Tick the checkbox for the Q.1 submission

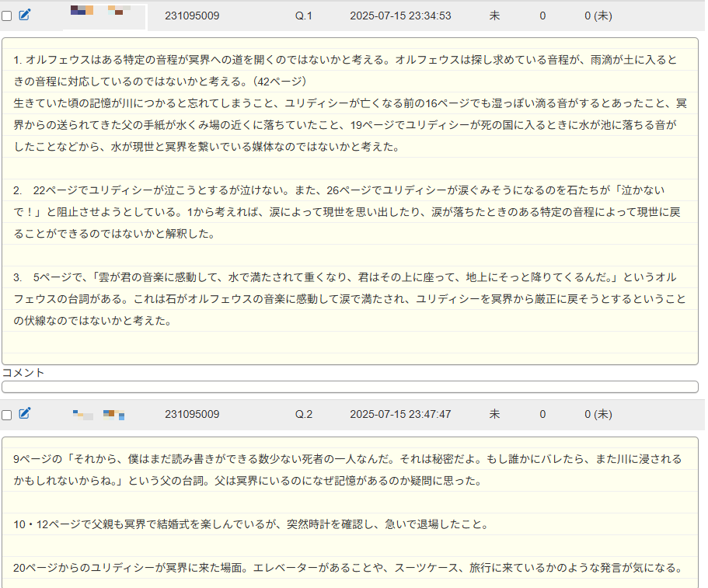(7, 16)
